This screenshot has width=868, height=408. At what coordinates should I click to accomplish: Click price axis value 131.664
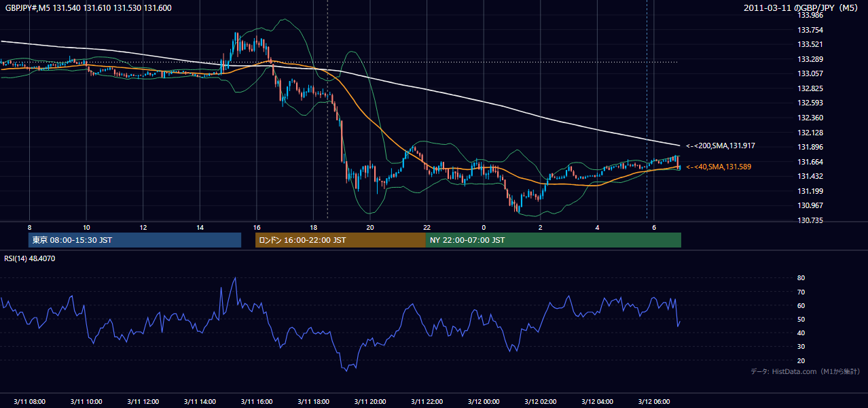coord(810,162)
